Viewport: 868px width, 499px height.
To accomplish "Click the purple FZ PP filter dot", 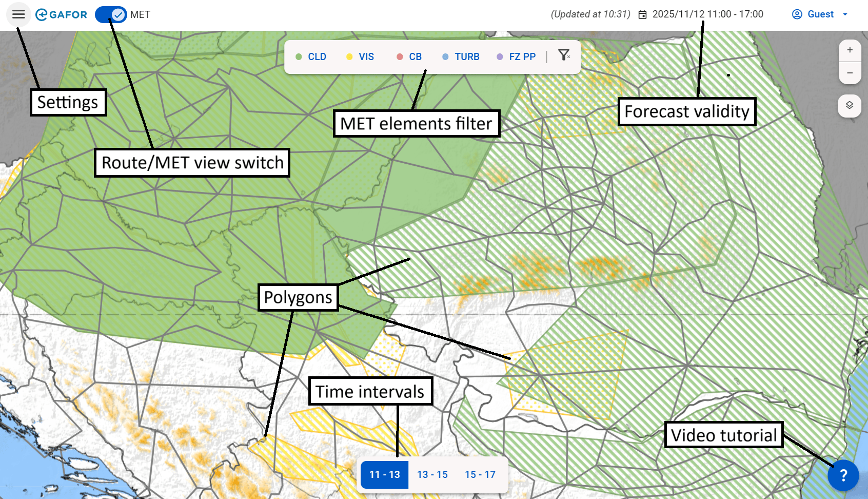I will point(500,56).
